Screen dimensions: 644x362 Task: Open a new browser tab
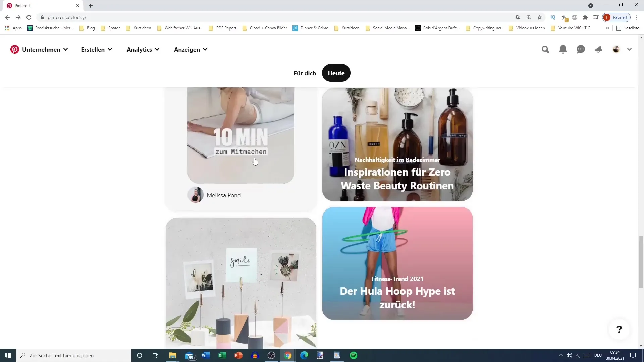(91, 6)
